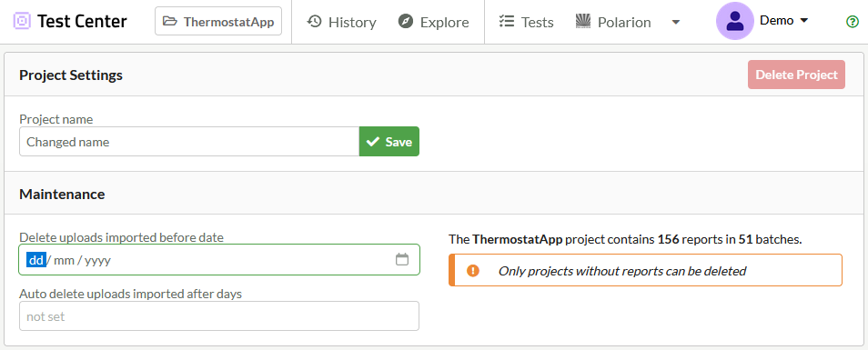Screen dimensions: 868x350
Task: Click the orange warning exclamation icon
Action: [x=473, y=270]
